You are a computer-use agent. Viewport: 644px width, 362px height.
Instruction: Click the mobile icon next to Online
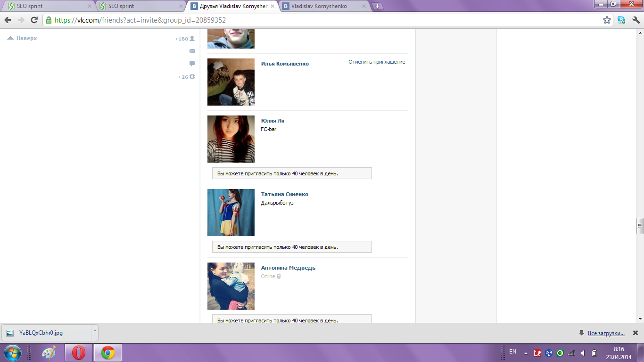[279, 276]
